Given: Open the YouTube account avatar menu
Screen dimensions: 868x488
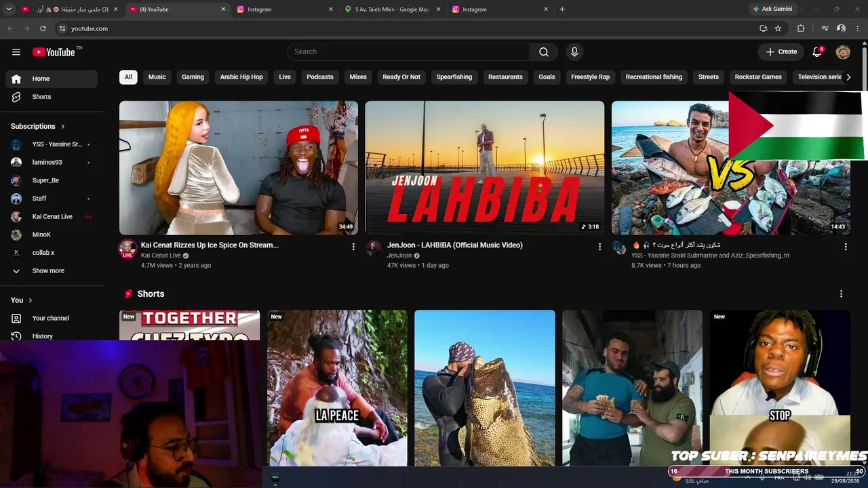Looking at the screenshot, I should pyautogui.click(x=843, y=52).
